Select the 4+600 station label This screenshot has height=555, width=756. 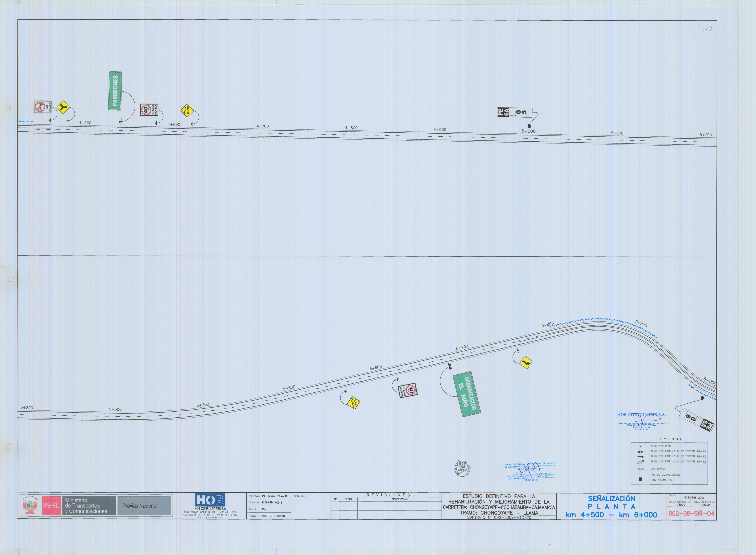[174, 124]
